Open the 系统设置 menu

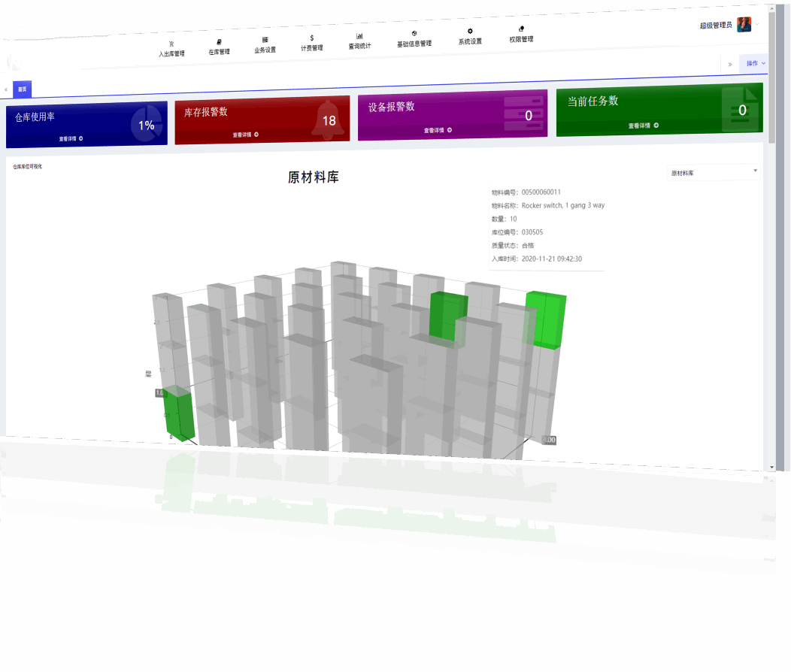[x=470, y=37]
